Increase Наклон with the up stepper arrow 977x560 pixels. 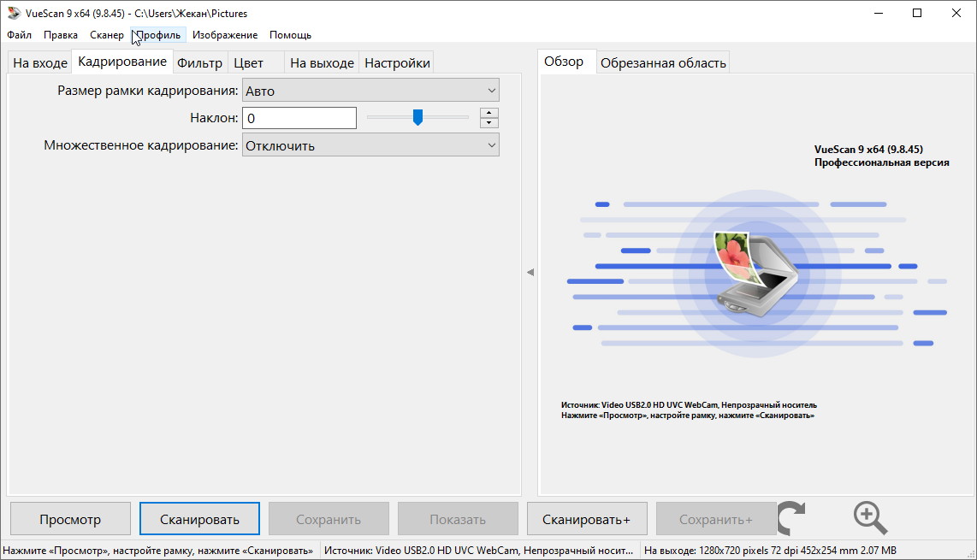(489, 113)
